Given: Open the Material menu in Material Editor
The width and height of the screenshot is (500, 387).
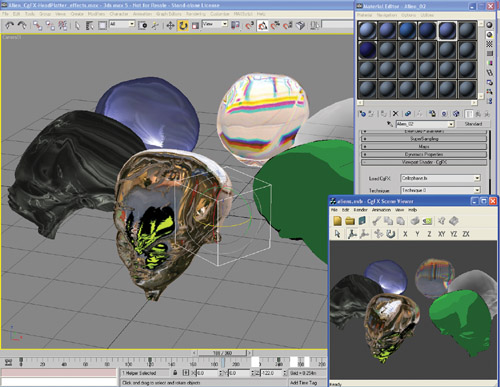Looking at the screenshot, I should 364,15.
